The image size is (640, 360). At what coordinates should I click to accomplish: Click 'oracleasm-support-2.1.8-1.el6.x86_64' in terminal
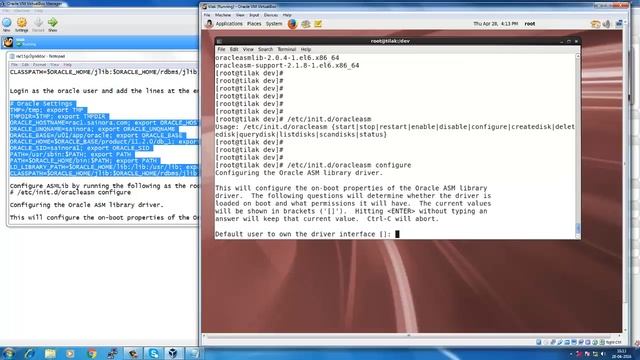287,65
